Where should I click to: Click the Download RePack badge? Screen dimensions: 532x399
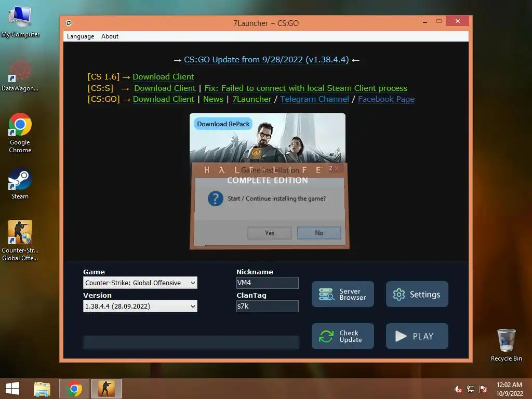[x=223, y=124]
